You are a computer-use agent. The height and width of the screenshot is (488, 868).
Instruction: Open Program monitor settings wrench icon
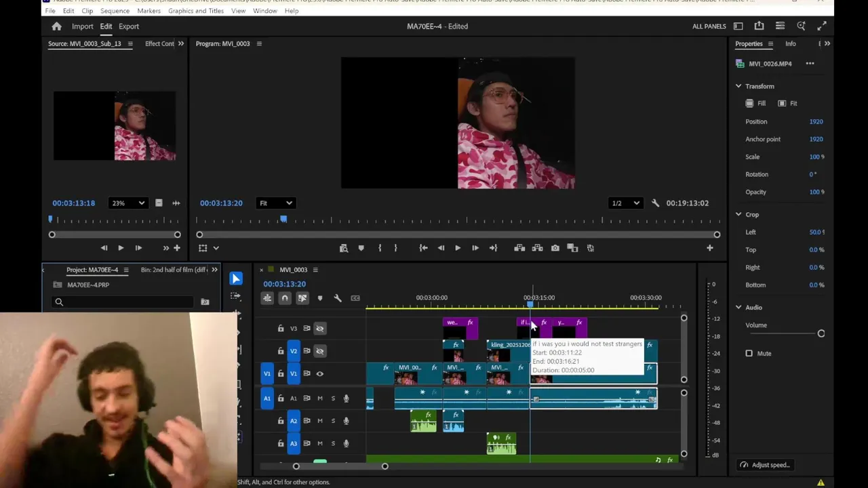tap(655, 203)
